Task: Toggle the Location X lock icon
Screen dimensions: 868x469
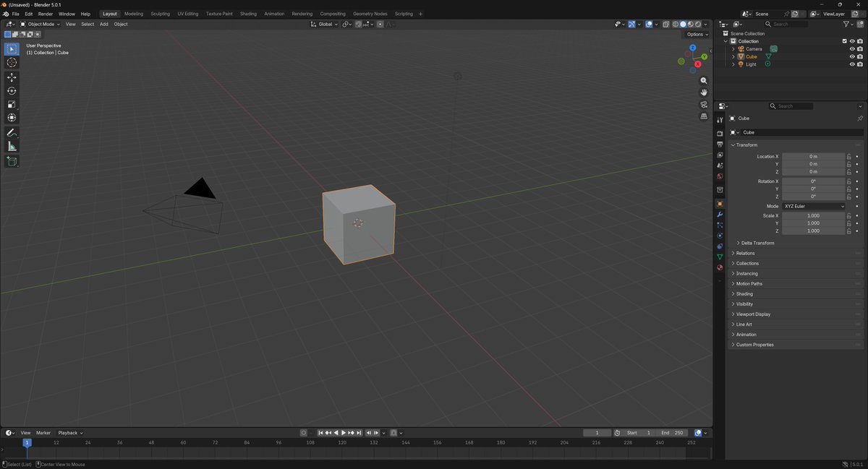Action: (x=849, y=156)
